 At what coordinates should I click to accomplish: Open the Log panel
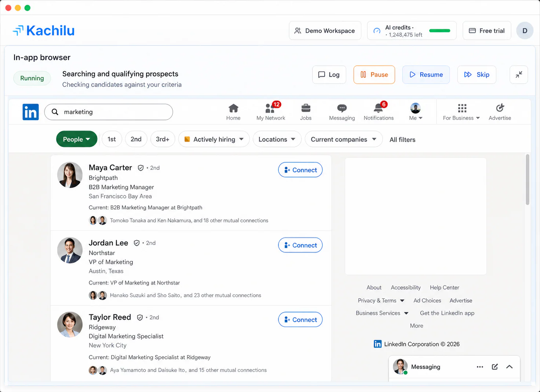tap(329, 75)
